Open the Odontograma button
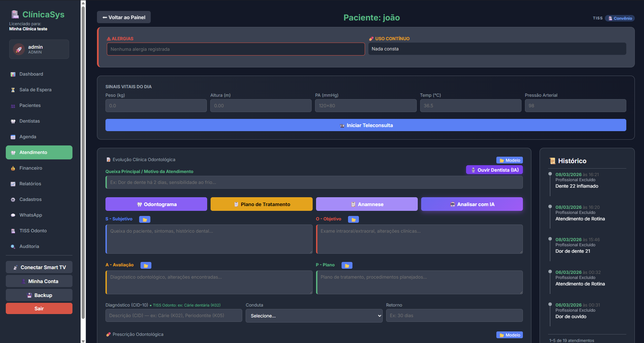This screenshot has width=644, height=343. coord(156,204)
